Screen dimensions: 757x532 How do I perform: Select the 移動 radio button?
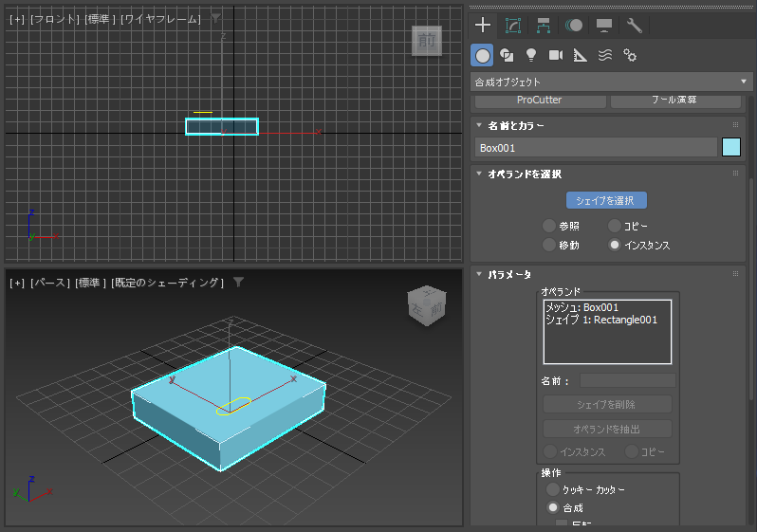click(x=549, y=245)
